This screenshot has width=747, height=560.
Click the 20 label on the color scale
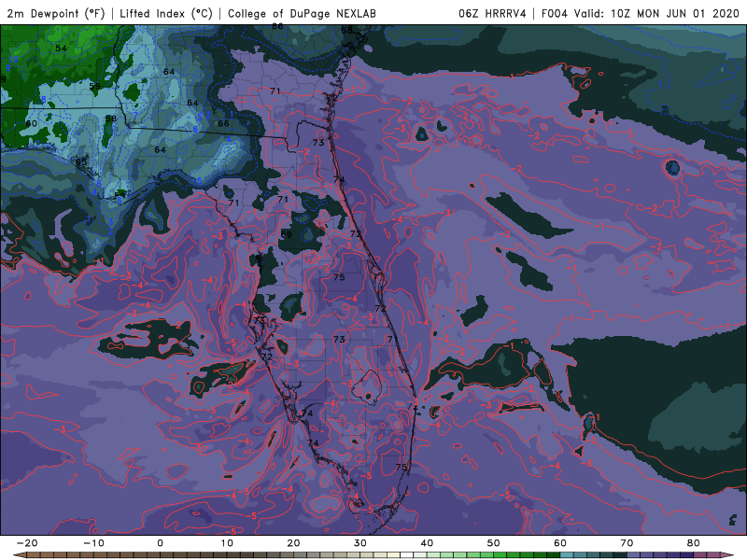[293, 543]
